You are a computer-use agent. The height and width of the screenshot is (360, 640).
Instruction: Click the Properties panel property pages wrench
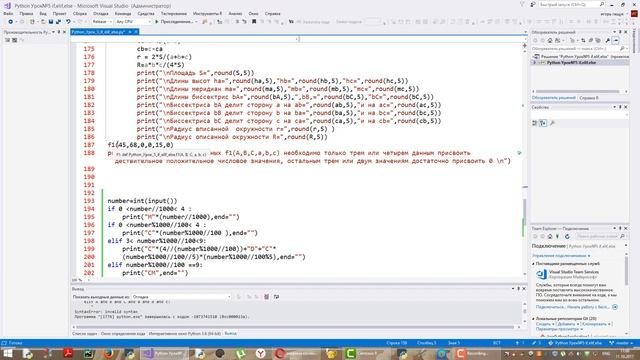552,123
